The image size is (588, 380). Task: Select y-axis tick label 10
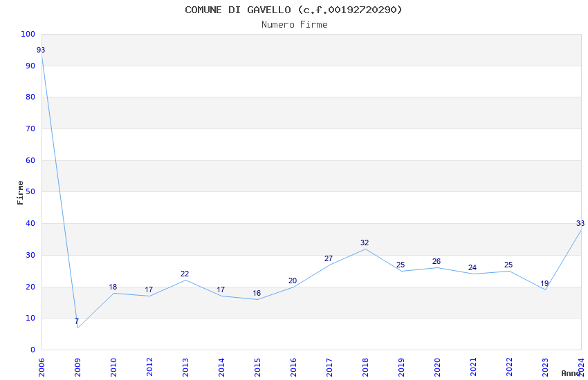30,319
